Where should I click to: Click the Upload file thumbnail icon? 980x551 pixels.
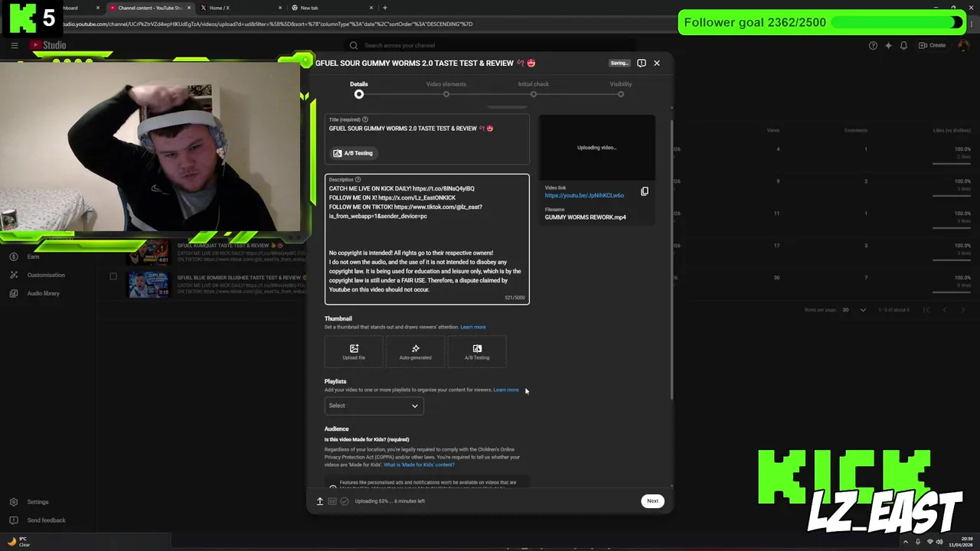pyautogui.click(x=354, y=349)
